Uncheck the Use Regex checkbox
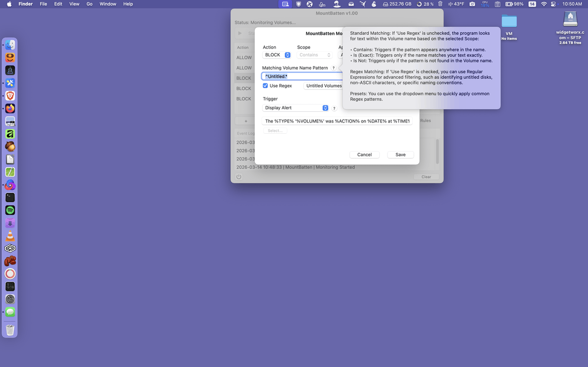This screenshot has height=367, width=588. (266, 86)
